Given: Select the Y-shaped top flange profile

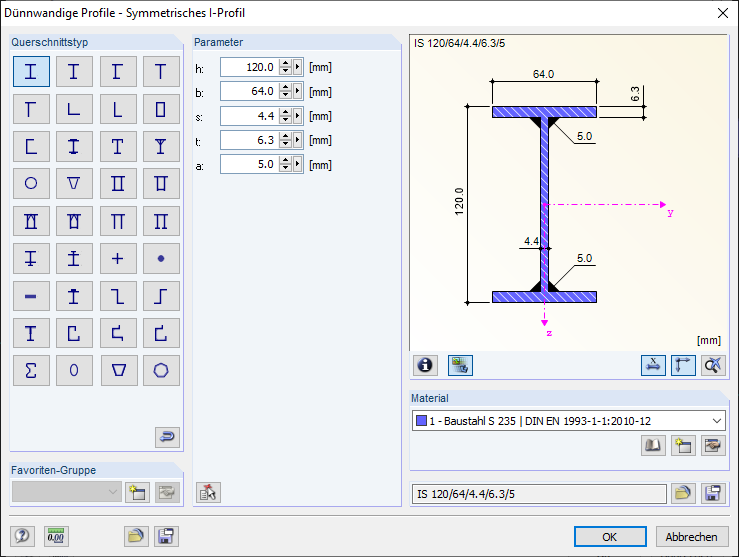Looking at the screenshot, I should pyautogui.click(x=161, y=146).
